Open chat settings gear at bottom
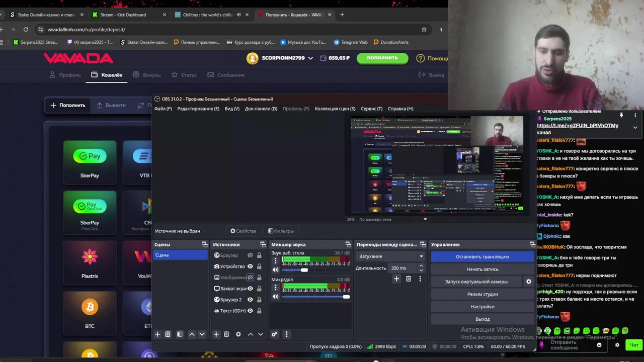The image size is (644, 362). point(617,345)
